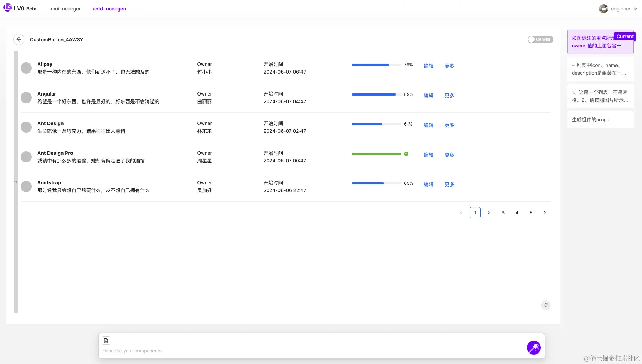
Task: Go to next page with right chevron
Action: (545, 213)
